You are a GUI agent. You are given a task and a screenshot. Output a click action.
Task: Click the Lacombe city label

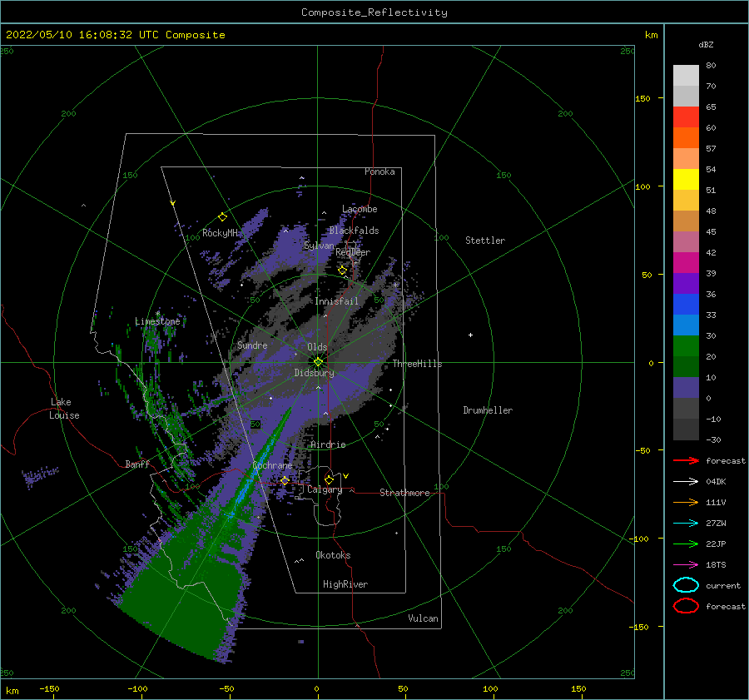(360, 209)
